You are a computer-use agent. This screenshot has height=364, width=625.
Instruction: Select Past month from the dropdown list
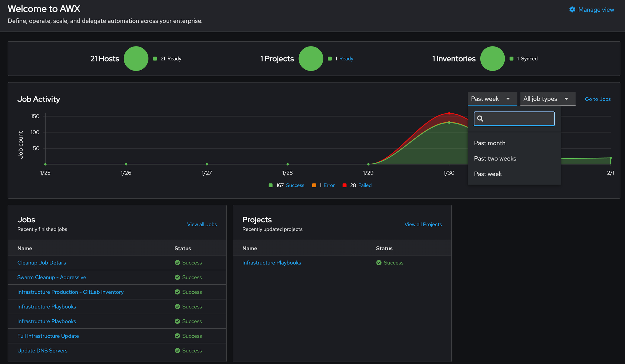(x=489, y=143)
